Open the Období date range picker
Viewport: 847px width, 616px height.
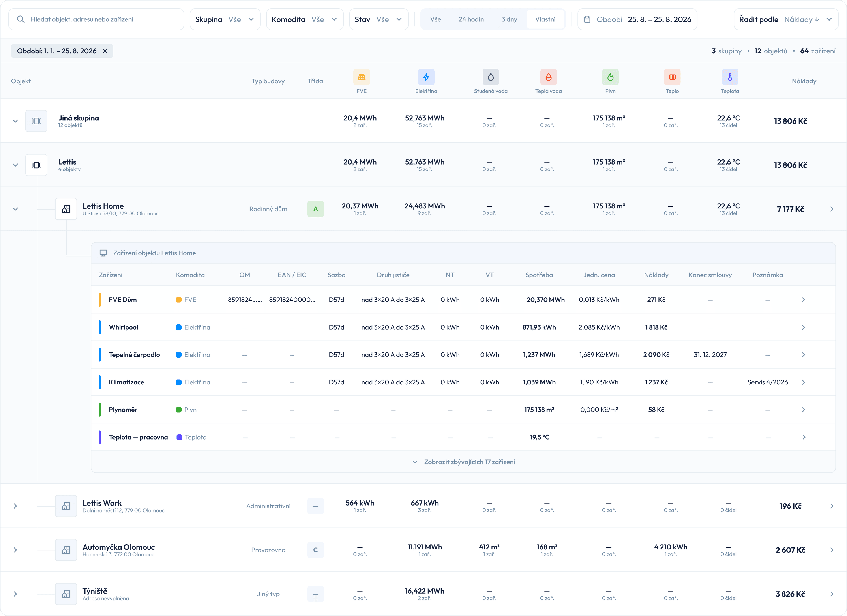[x=637, y=19]
